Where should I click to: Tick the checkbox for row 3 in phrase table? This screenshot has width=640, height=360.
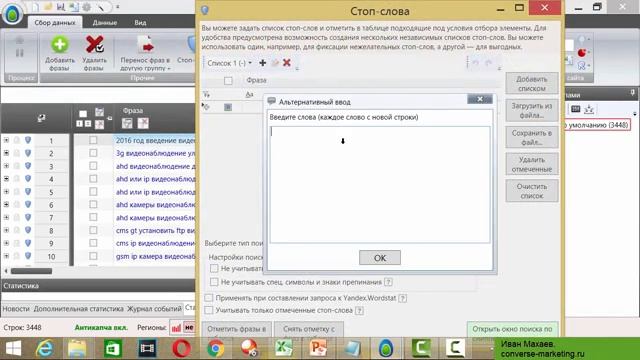click(93, 166)
